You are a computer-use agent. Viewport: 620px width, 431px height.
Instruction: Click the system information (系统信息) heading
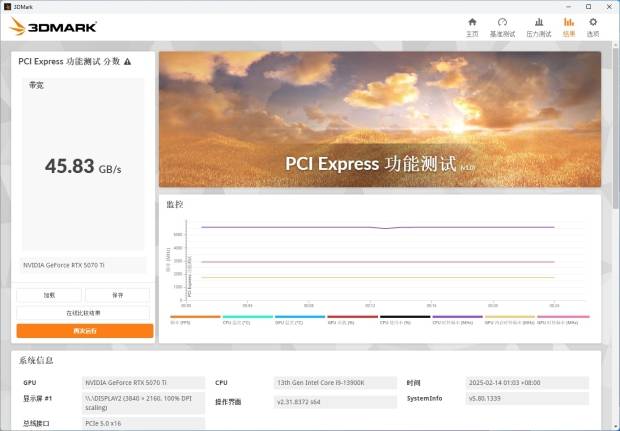[36, 360]
